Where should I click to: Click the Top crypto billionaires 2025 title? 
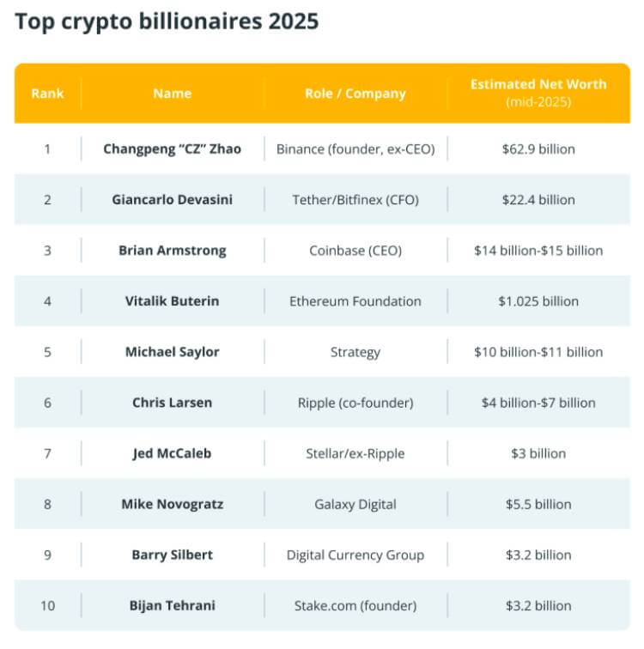[x=167, y=21]
